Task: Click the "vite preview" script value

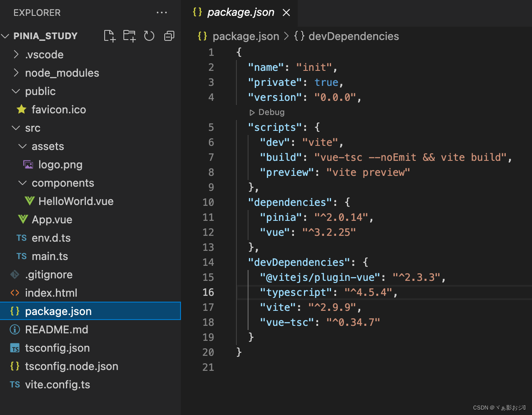Action: (x=369, y=172)
